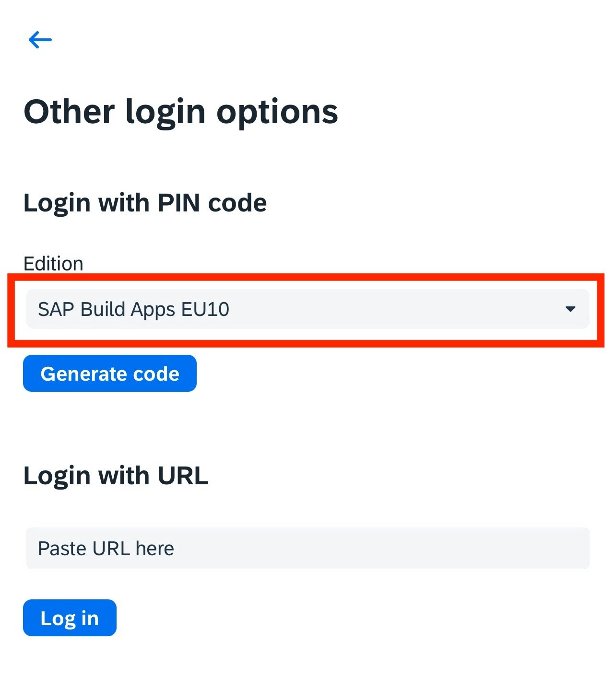Select the Edition combo box field

(x=308, y=309)
